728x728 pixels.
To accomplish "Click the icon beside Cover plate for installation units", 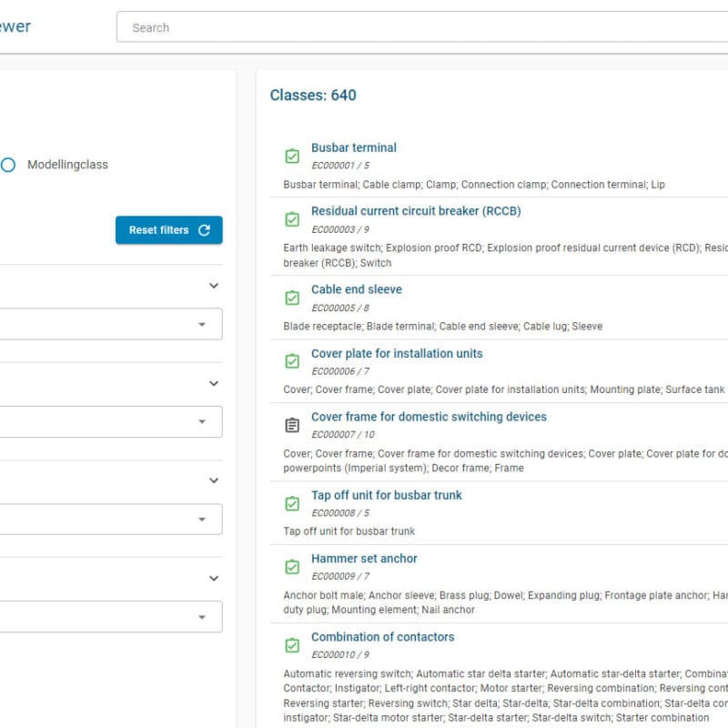I will [x=291, y=362].
